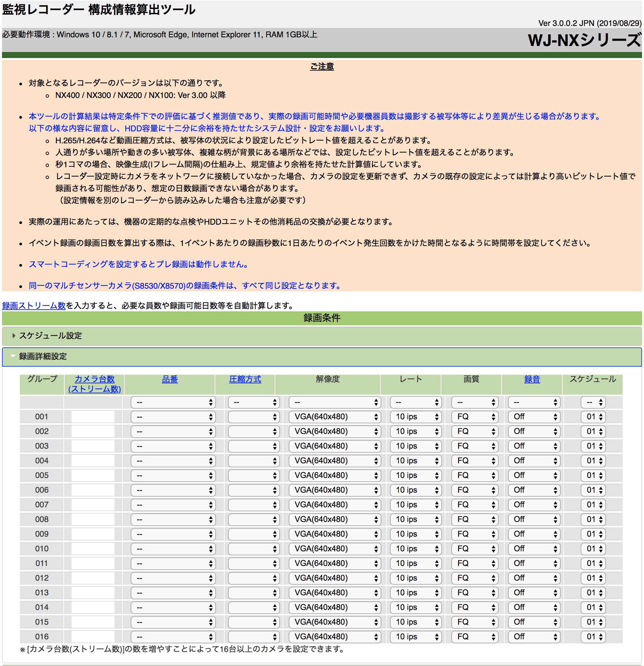644x666 pixels.
Task: Open the 品番 column header link
Action: click(170, 379)
